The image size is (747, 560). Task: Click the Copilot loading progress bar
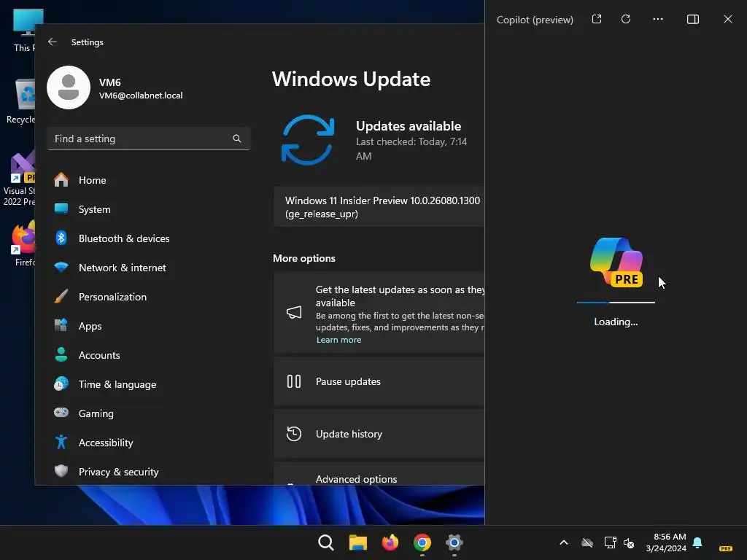[x=616, y=303]
